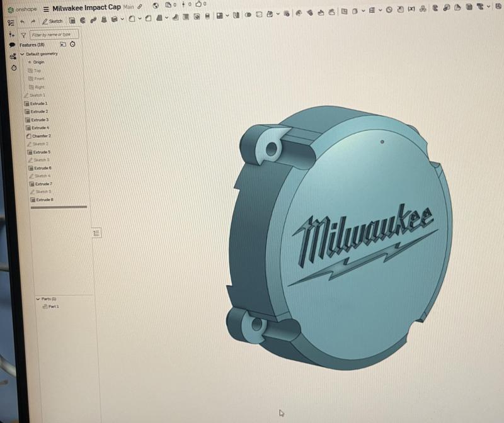Image resolution: width=504 pixels, height=423 pixels.
Task: Select the Fillet tool
Action: click(x=132, y=19)
